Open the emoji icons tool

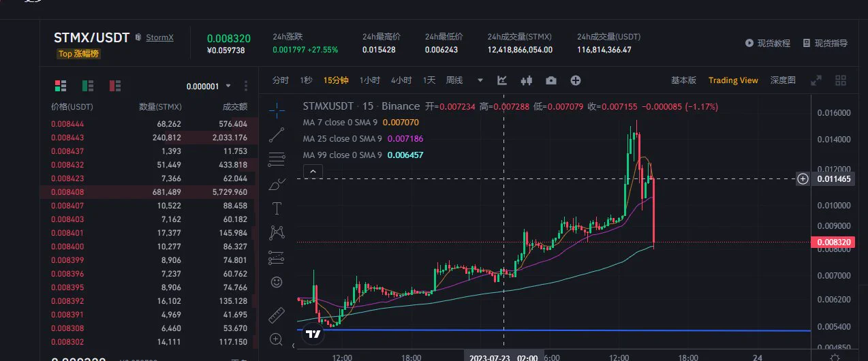point(277,281)
